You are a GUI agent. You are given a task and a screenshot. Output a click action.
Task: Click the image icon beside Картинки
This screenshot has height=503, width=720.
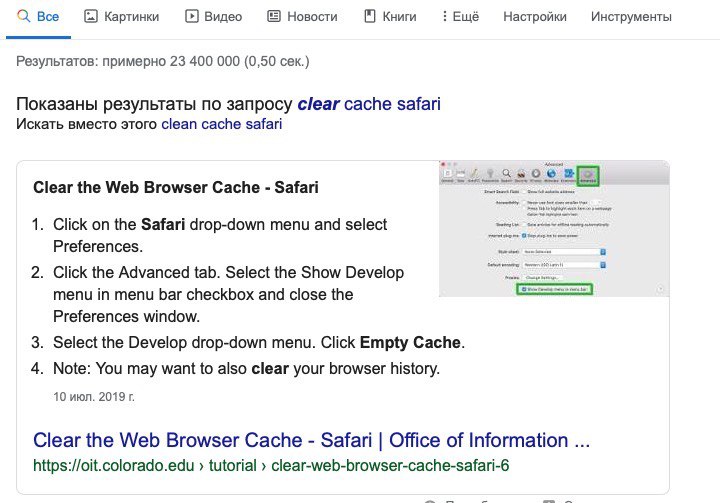[91, 17]
